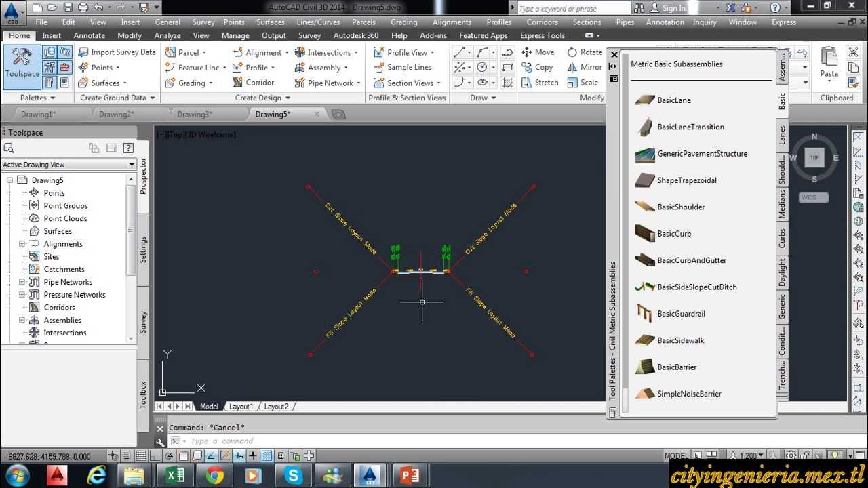
Task: Open Excel from the taskbar
Action: click(175, 476)
